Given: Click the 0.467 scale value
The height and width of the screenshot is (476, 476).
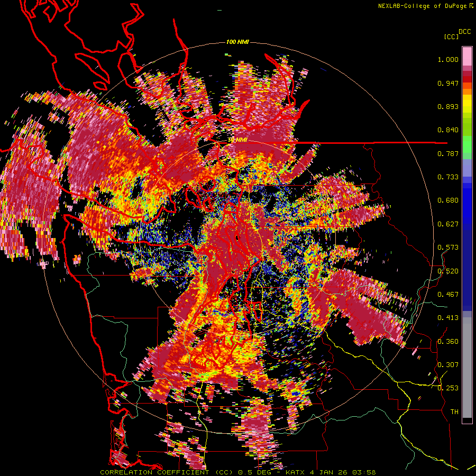Looking at the screenshot, I should 448,295.
